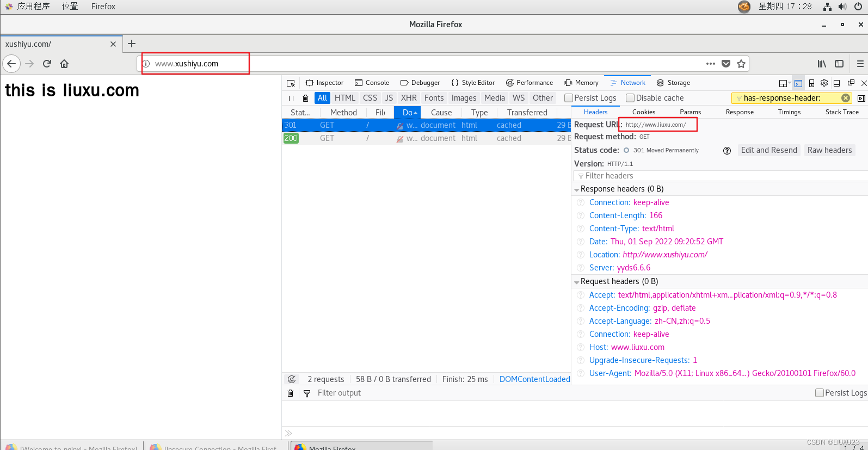This screenshot has height=450, width=868.
Task: Adjust the system volume icon in the top bar
Action: [x=842, y=7]
